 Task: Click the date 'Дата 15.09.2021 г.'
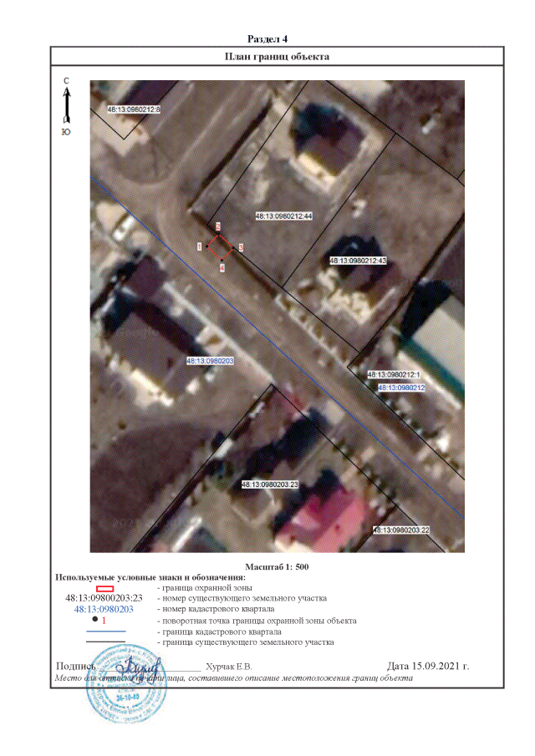[429, 666]
